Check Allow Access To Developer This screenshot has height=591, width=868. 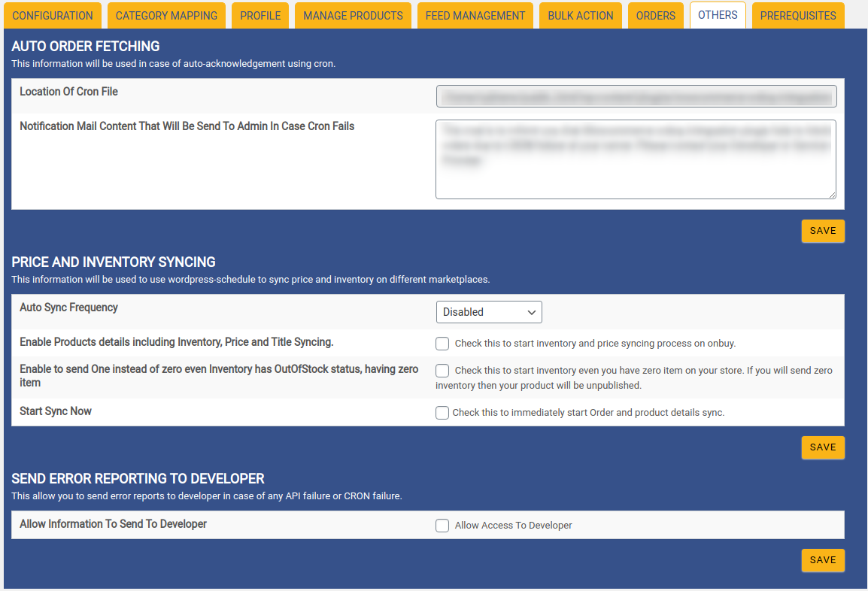click(x=442, y=526)
